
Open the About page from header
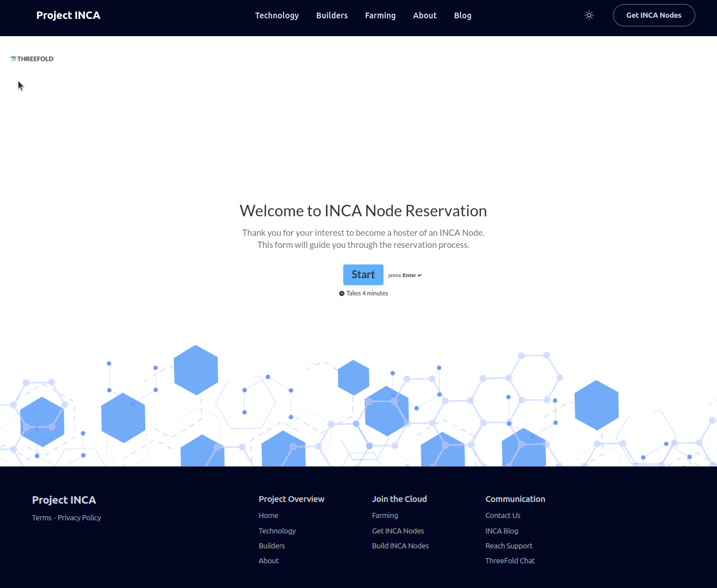coord(425,15)
